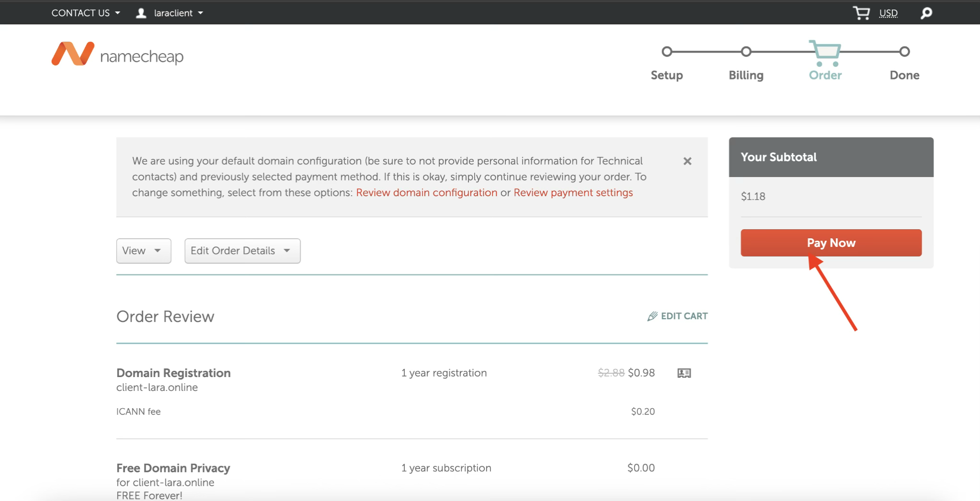Click the Edit Cart link

[684, 316]
